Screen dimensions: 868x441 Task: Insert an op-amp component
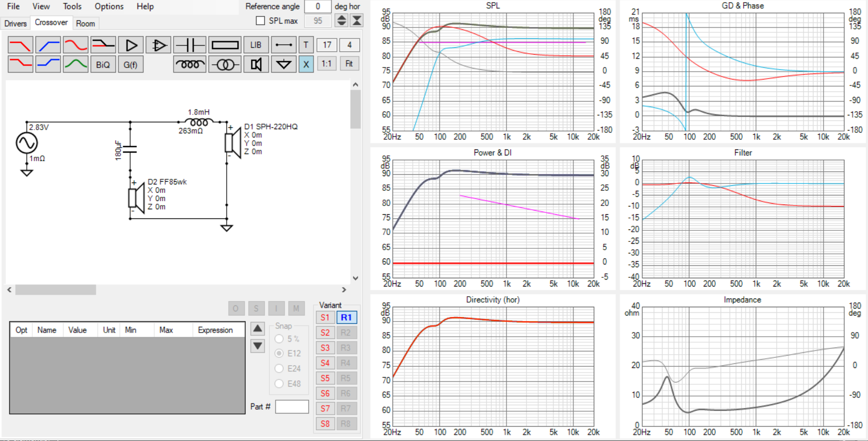(x=158, y=45)
